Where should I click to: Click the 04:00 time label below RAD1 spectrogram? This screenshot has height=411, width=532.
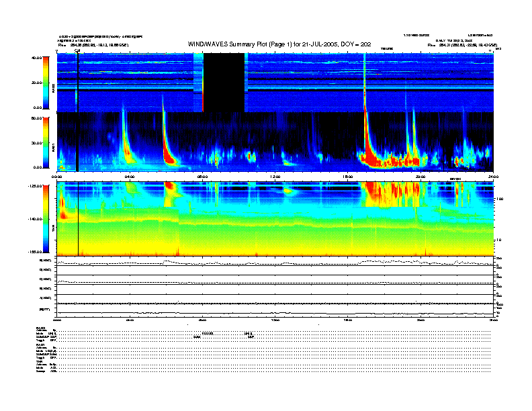130,177
